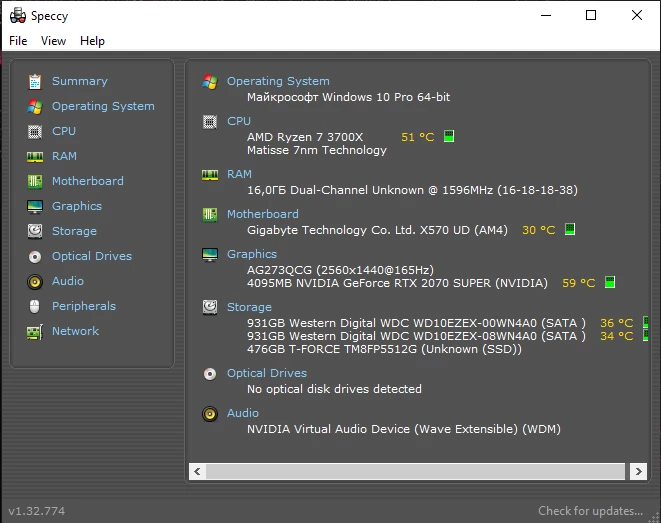Click the 51 °C CPU temperature value
This screenshot has height=523, width=661.
[x=417, y=137]
